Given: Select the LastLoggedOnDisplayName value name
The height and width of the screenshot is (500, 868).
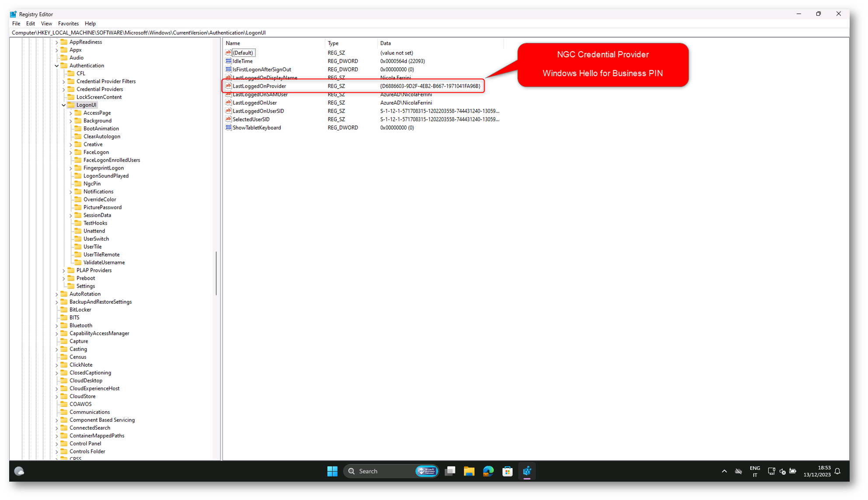Looking at the screenshot, I should (x=265, y=78).
